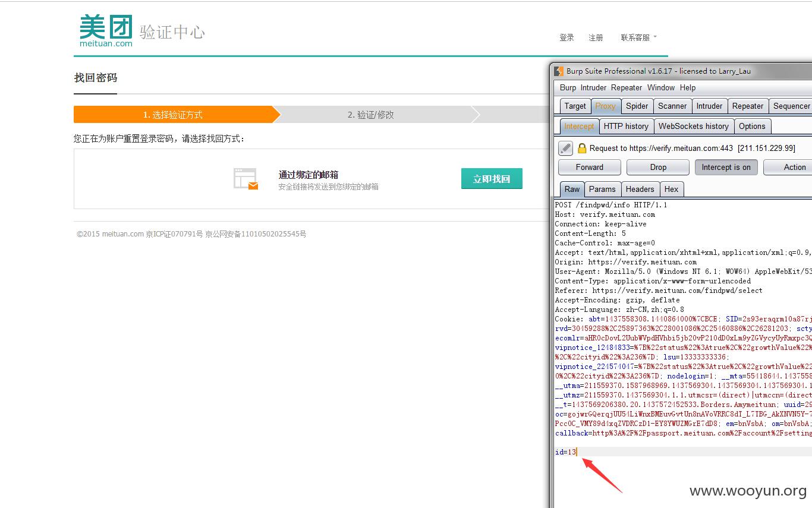This screenshot has height=508, width=812.
Task: Click the Cache-Control: max-age=0 line
Action: tap(605, 243)
